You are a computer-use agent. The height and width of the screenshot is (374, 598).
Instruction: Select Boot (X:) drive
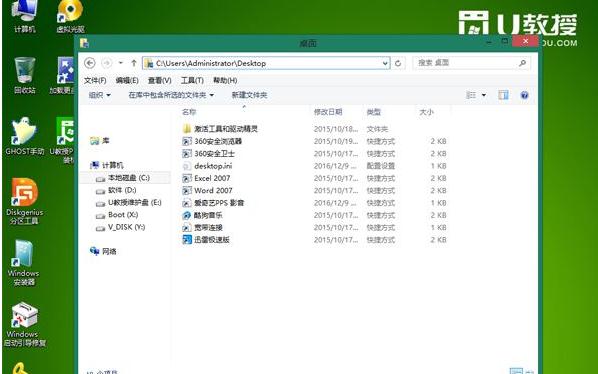pyautogui.click(x=117, y=215)
